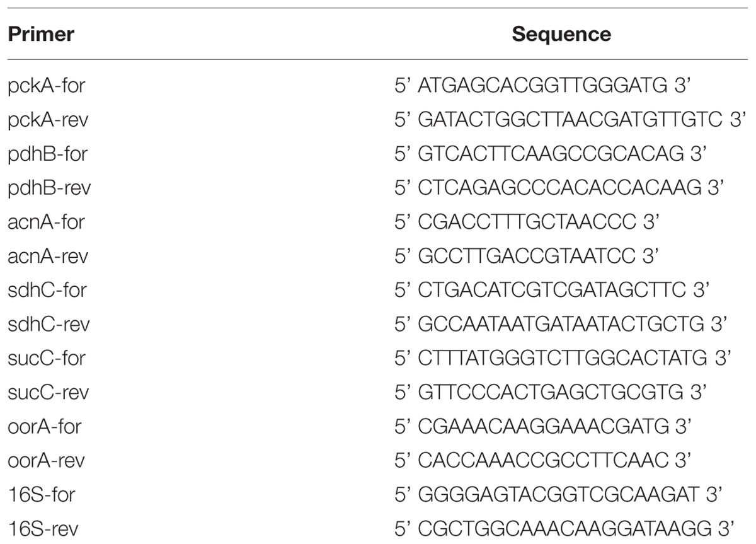The width and height of the screenshot is (756, 544).
Task: Select the pckA-rev primer name
Action: (x=48, y=119)
